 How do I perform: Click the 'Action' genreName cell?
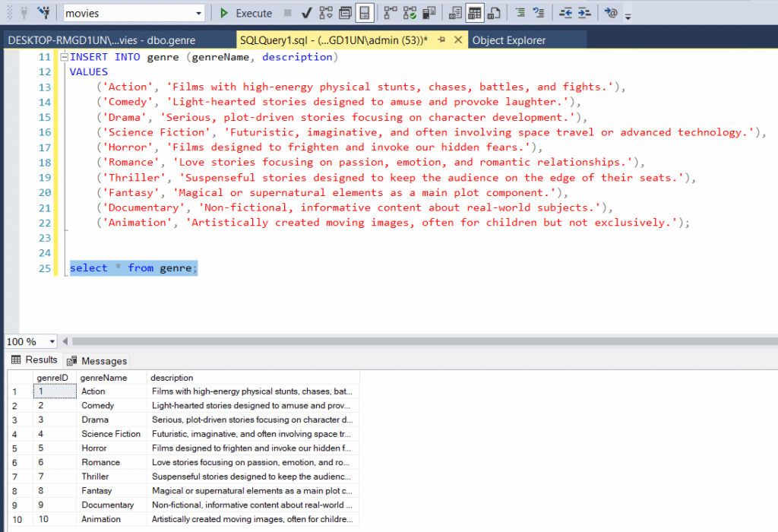(x=112, y=391)
